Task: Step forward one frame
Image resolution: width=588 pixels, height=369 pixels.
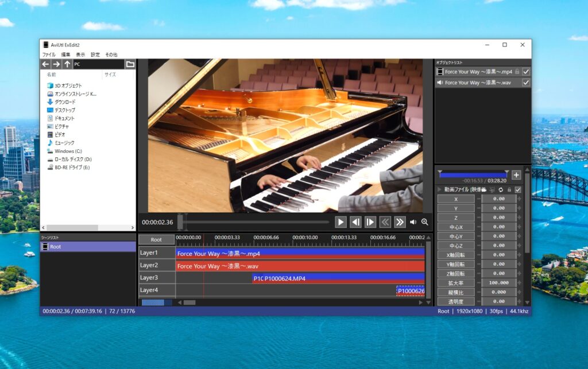Action: [370, 222]
